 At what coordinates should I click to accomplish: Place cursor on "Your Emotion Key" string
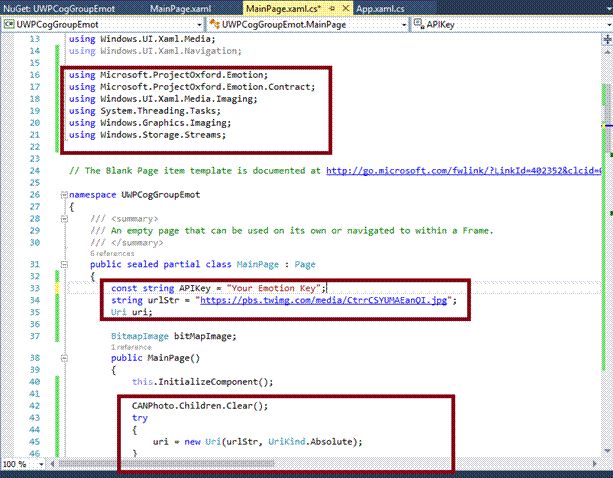pyautogui.click(x=273, y=288)
